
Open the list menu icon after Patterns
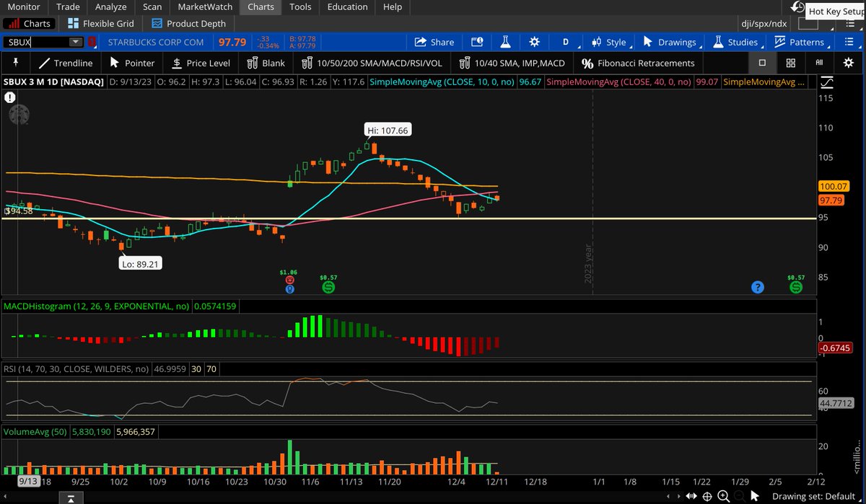tap(849, 42)
